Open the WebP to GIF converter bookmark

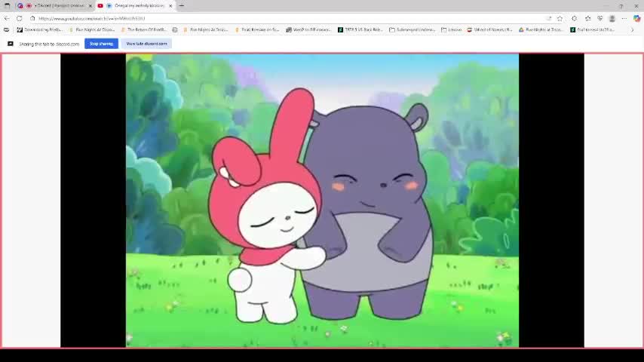pyautogui.click(x=309, y=29)
